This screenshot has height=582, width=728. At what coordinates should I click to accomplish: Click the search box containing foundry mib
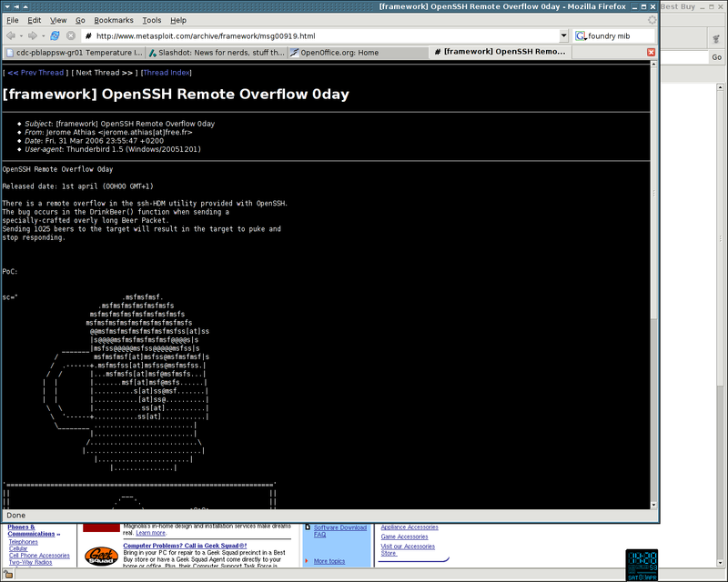pyautogui.click(x=621, y=36)
